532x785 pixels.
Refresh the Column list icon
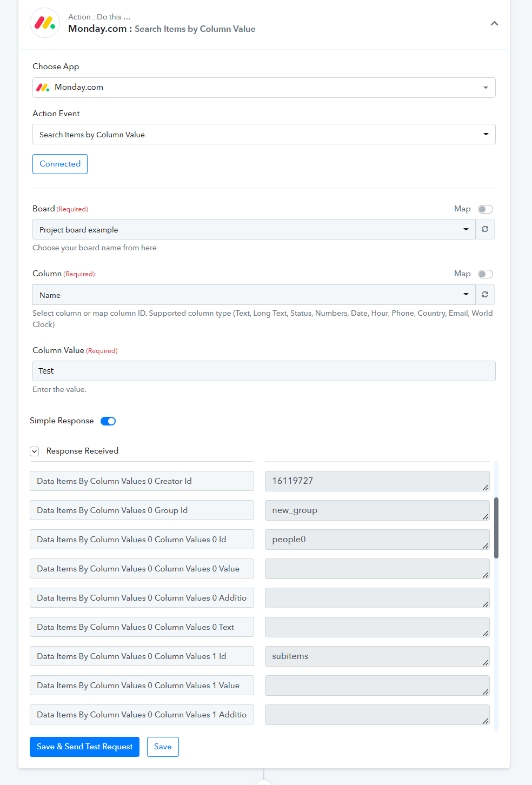(485, 295)
